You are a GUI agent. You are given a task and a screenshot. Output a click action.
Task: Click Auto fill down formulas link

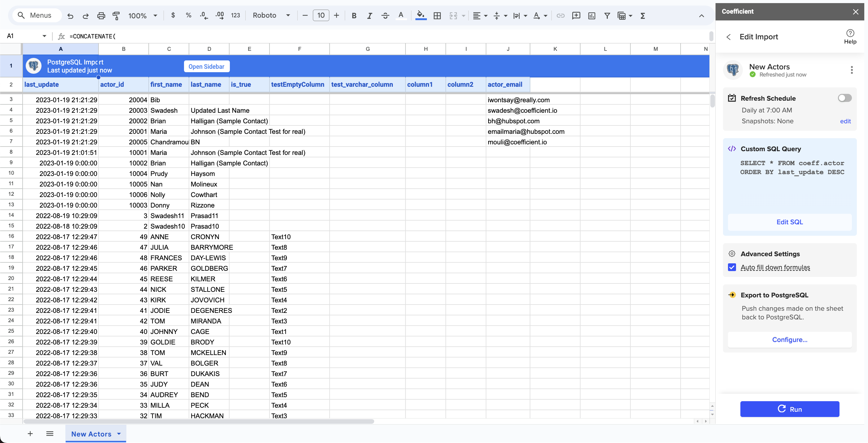[775, 267]
